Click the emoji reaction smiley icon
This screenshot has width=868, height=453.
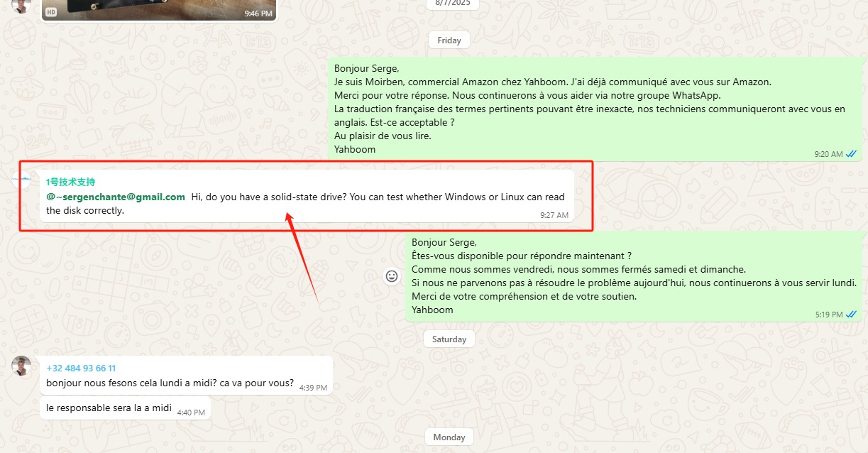click(x=391, y=276)
